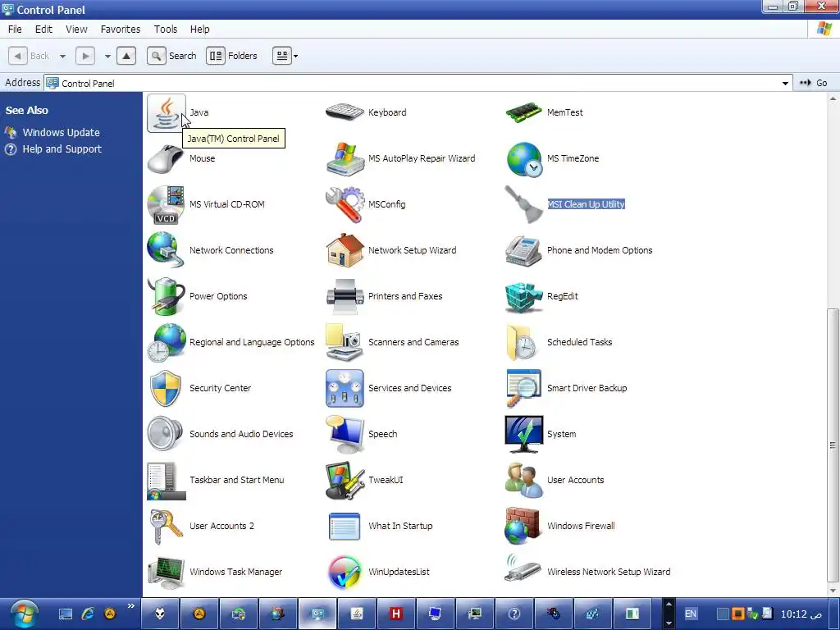This screenshot has height=630, width=840.
Task: Click the Start orb button
Action: point(23,614)
